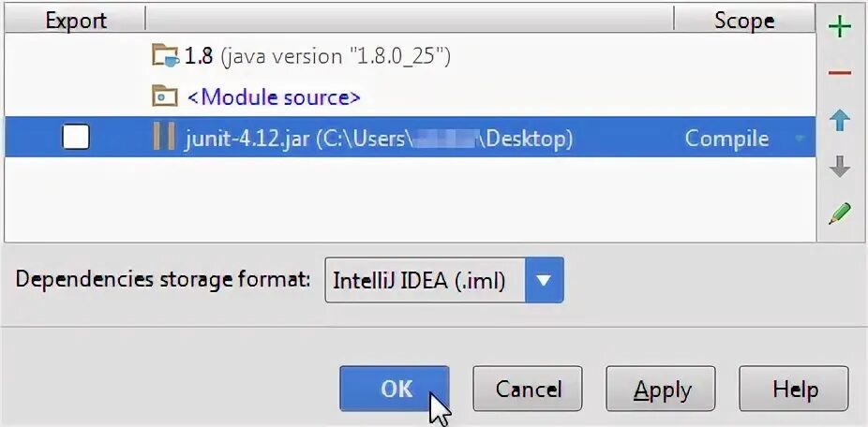Open the IntelliJ IDEA (.iml) combo box

(444, 280)
